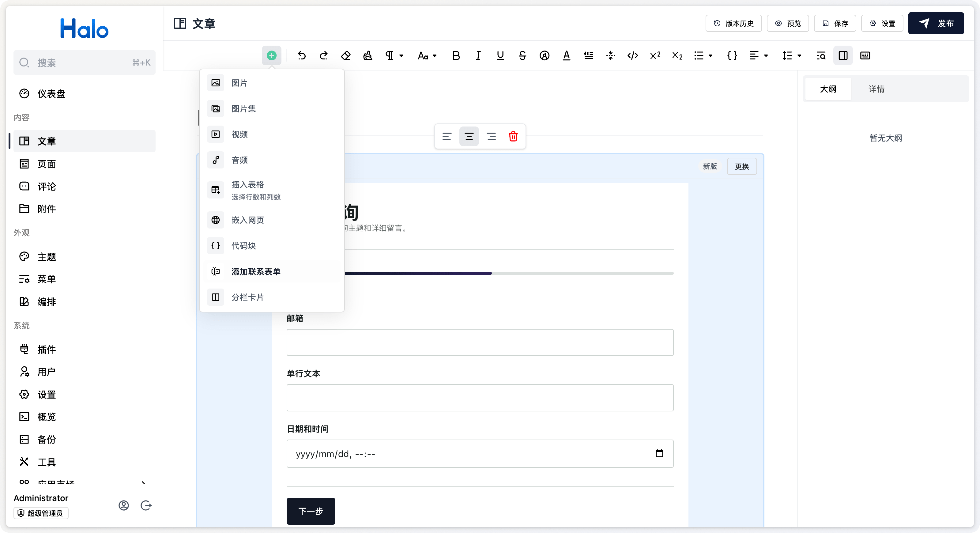Switch to the 详情 tab
The image size is (980, 533).
click(876, 89)
